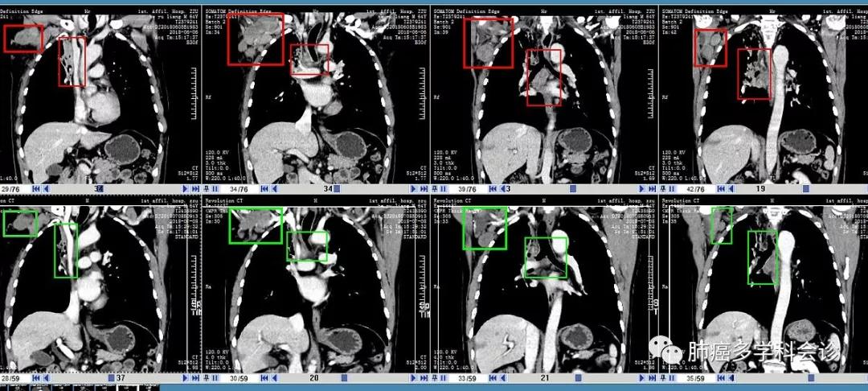Jump to first slice in 42/76 panel
The width and height of the screenshot is (868, 391).
(x=721, y=189)
